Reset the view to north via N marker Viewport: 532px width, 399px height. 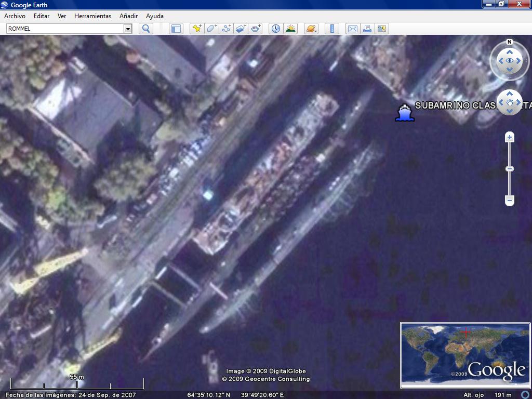509,42
